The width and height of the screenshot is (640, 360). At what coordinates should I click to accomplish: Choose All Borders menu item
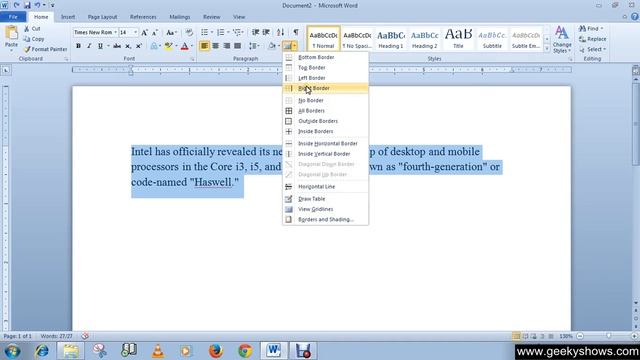point(325,111)
